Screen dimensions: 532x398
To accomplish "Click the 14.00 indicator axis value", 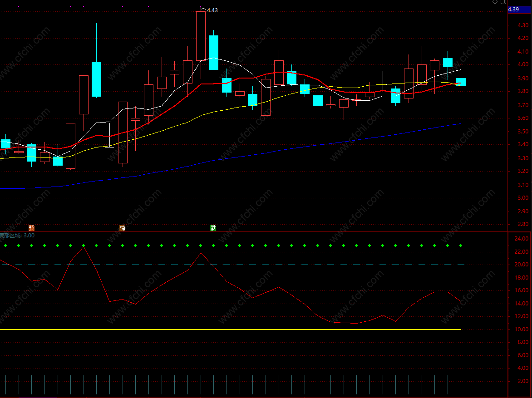I will click(522, 303).
